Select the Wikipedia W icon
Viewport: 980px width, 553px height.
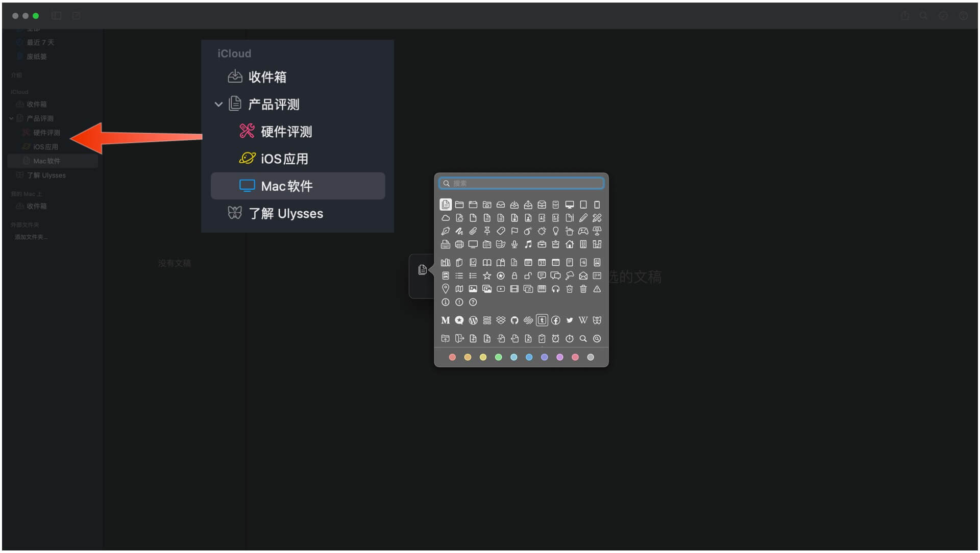[x=583, y=320]
